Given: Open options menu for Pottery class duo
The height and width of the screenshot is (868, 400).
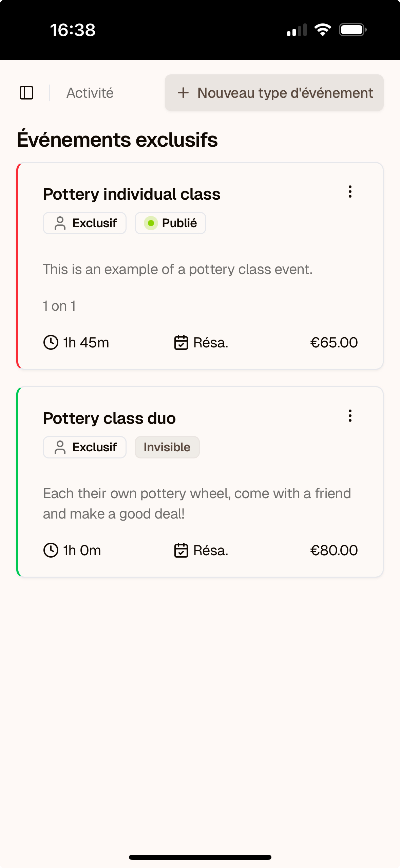Looking at the screenshot, I should tap(350, 416).
